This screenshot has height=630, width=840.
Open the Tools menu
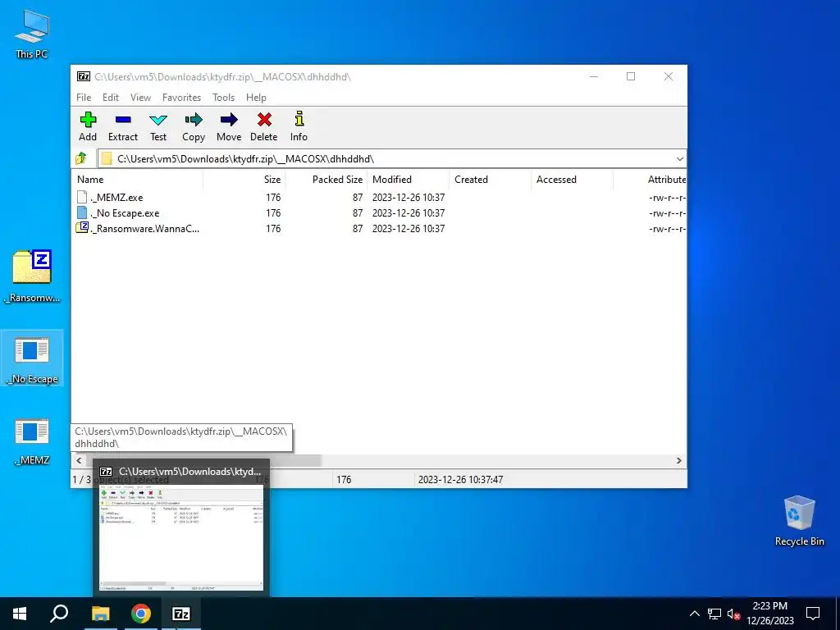point(223,98)
